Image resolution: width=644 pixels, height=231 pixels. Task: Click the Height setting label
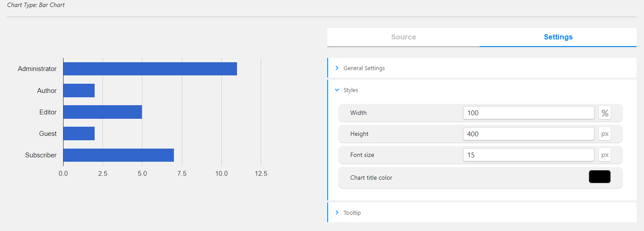(359, 134)
